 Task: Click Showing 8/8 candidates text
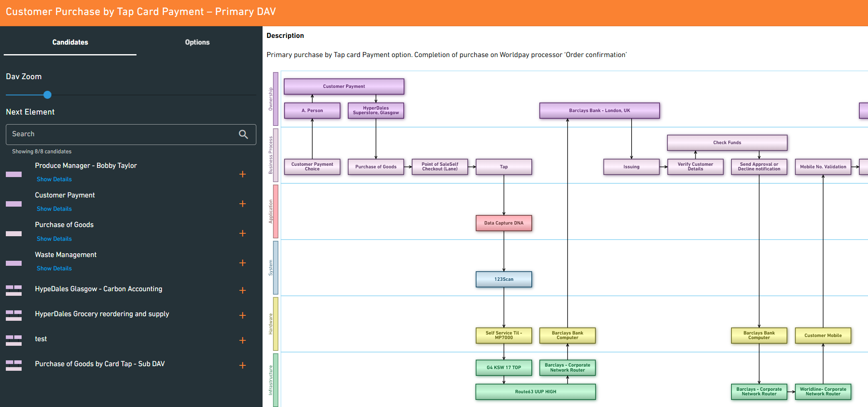(x=42, y=152)
